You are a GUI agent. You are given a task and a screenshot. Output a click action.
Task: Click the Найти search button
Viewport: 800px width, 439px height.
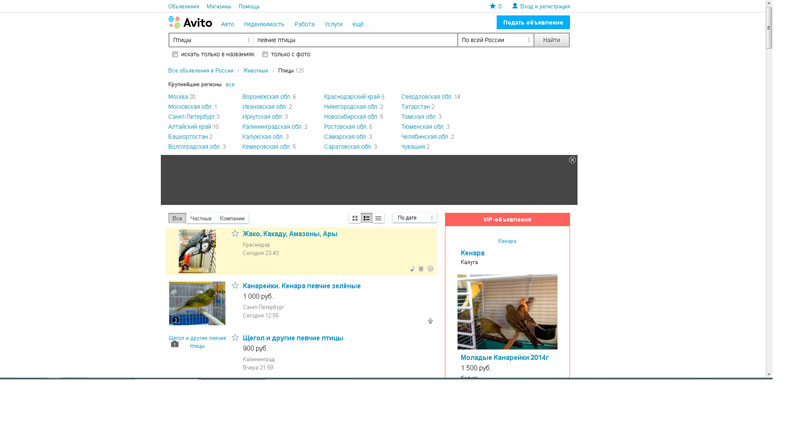(x=551, y=40)
